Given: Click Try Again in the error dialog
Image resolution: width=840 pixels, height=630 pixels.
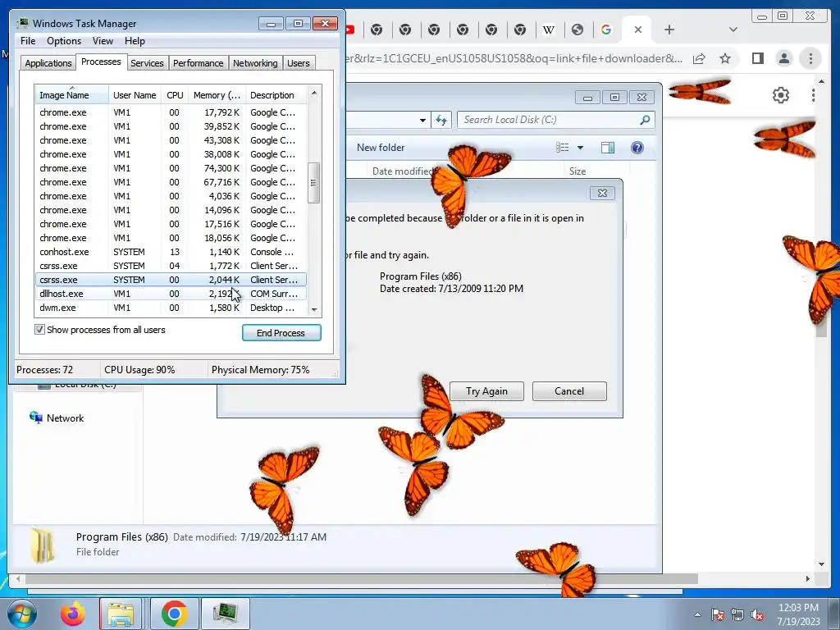Looking at the screenshot, I should pyautogui.click(x=486, y=391).
